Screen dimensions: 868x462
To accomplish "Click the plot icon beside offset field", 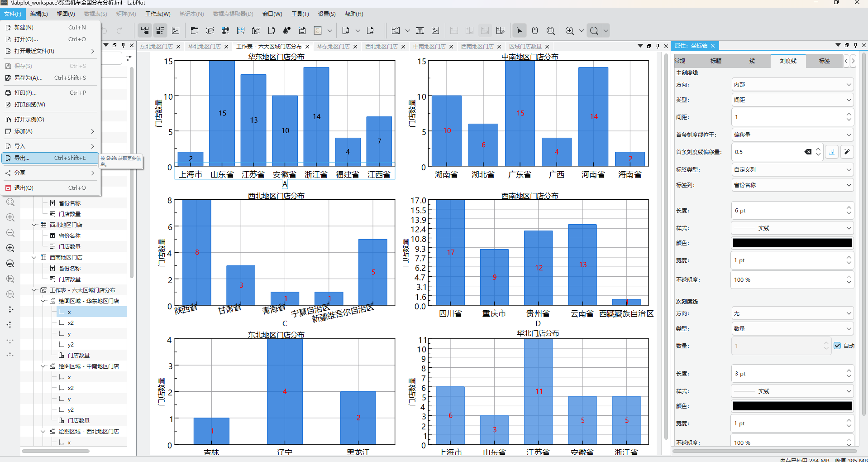I will [x=832, y=152].
